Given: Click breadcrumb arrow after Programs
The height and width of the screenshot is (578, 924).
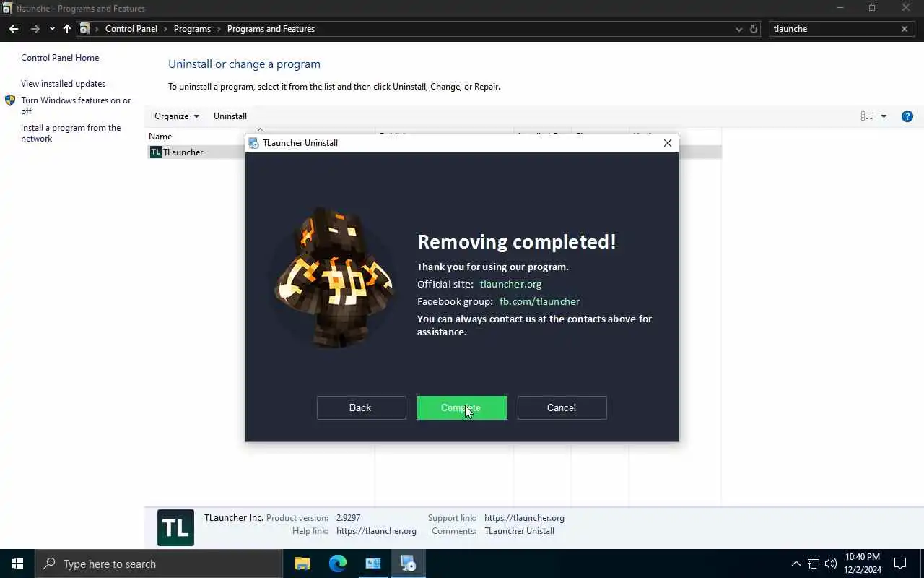Looking at the screenshot, I should [219, 29].
